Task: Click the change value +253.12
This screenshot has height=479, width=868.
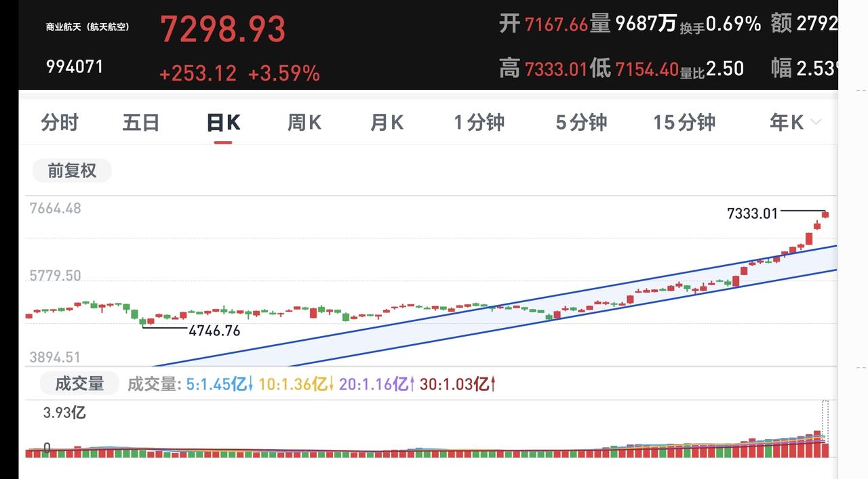Action: [x=197, y=73]
